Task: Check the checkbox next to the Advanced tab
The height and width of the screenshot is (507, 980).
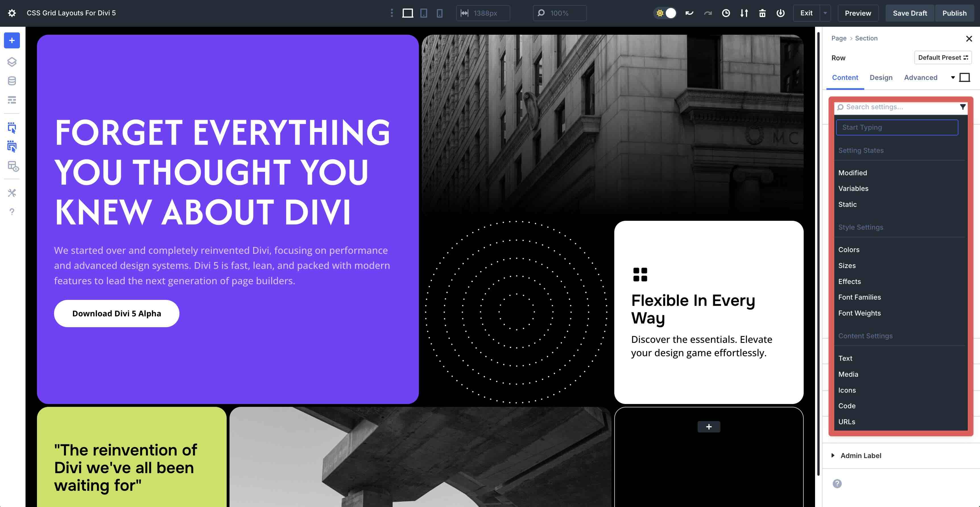Action: (x=965, y=77)
